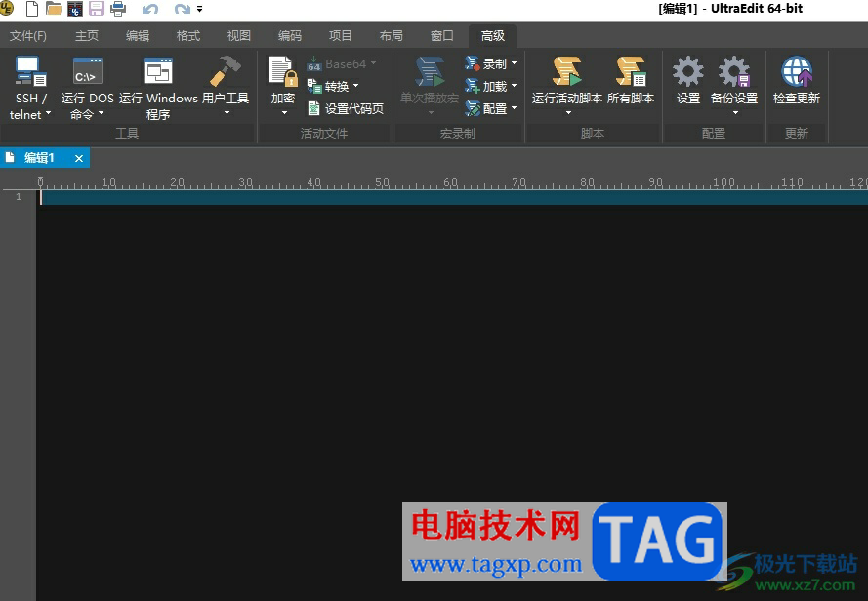Image resolution: width=868 pixels, height=601 pixels.
Task: Click 设置代码页 button
Action: tap(346, 108)
